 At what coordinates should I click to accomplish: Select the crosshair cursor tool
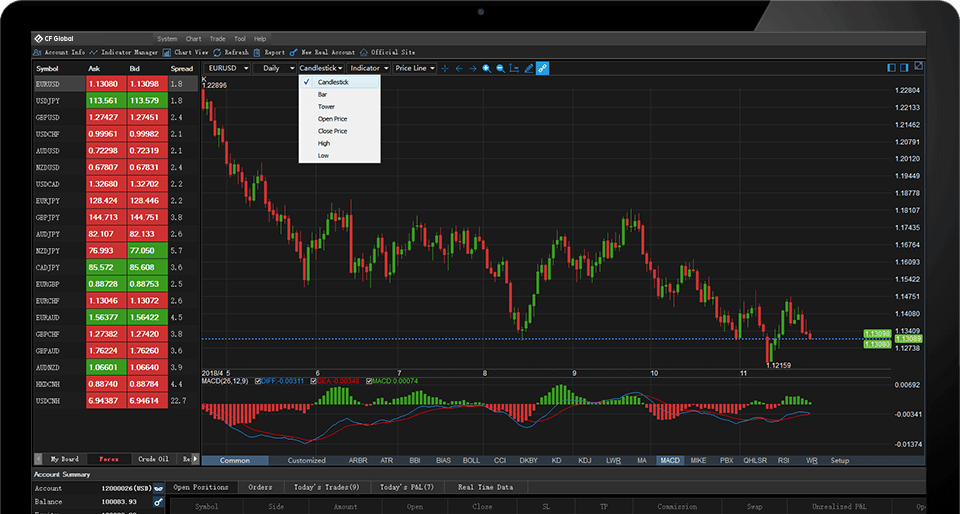click(445, 69)
